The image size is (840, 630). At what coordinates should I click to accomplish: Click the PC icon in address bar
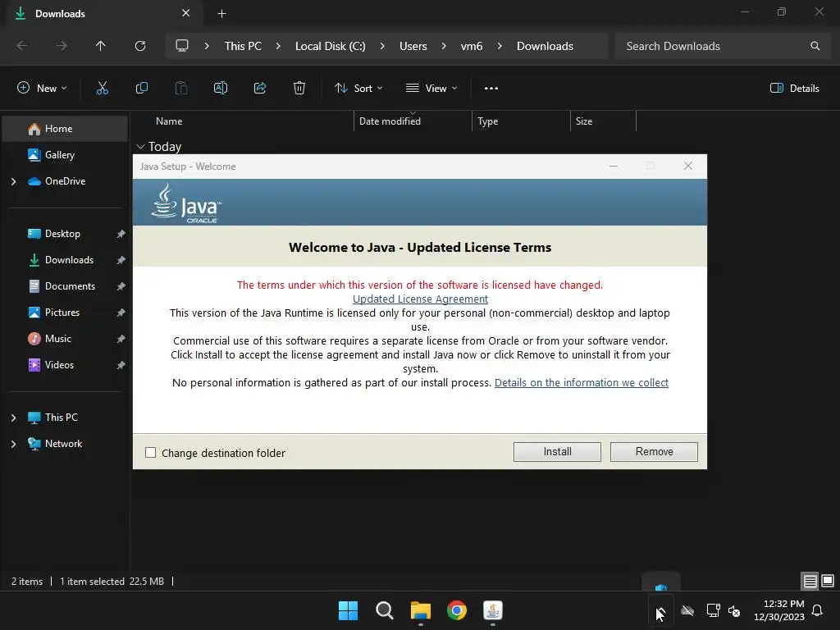pyautogui.click(x=182, y=46)
